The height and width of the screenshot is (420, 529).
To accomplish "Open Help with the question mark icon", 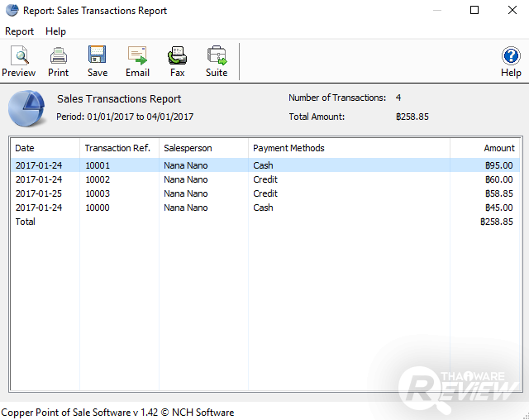I will tap(511, 62).
